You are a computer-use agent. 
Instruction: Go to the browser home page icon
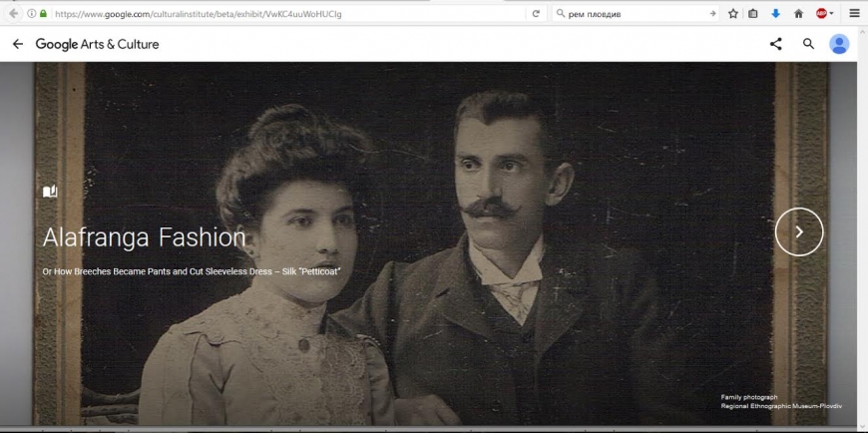click(x=798, y=13)
